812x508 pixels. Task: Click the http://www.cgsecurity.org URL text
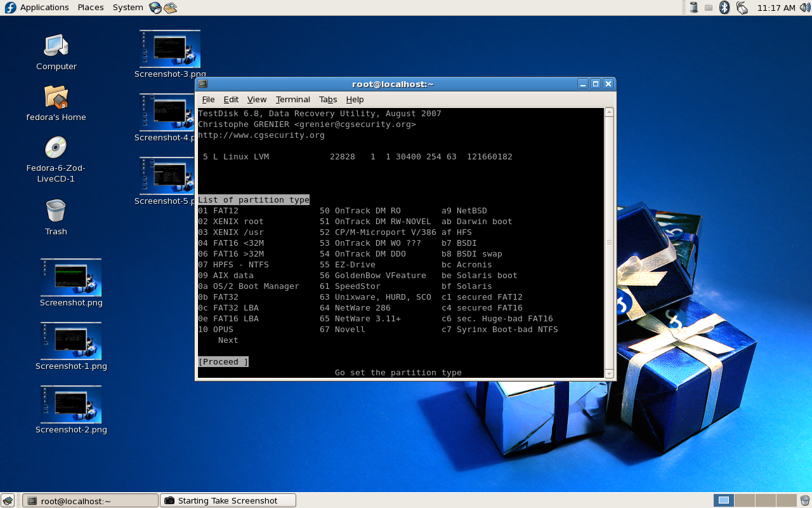pos(261,135)
